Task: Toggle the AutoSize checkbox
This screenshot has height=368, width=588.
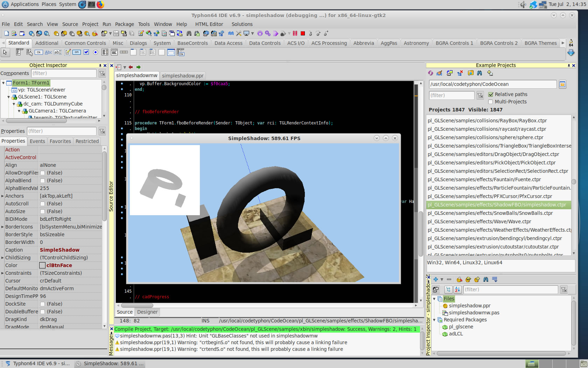Action: [x=42, y=211]
